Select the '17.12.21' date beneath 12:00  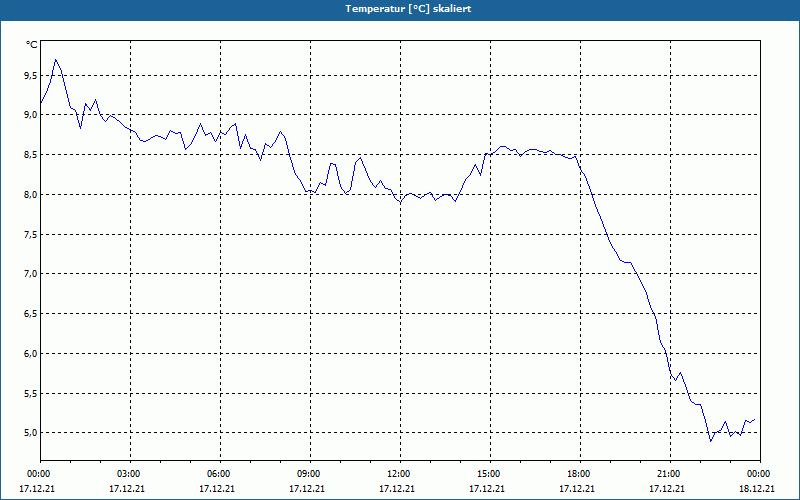(397, 489)
